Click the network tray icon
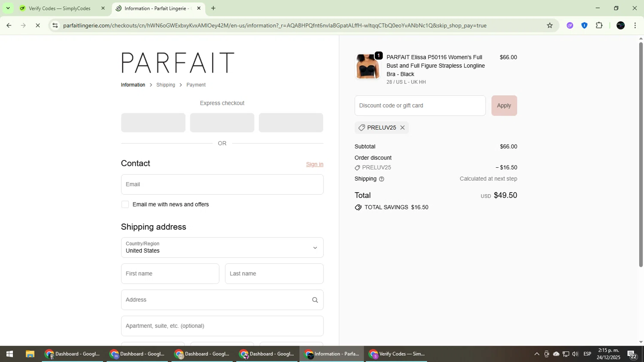The width and height of the screenshot is (644, 362). click(x=566, y=354)
